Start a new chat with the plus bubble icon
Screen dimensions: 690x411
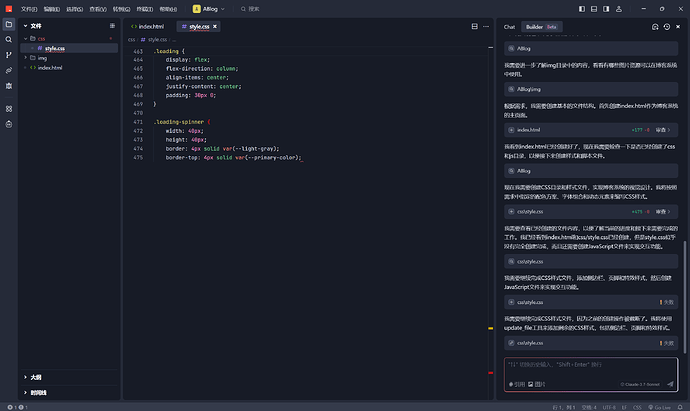[x=655, y=27]
